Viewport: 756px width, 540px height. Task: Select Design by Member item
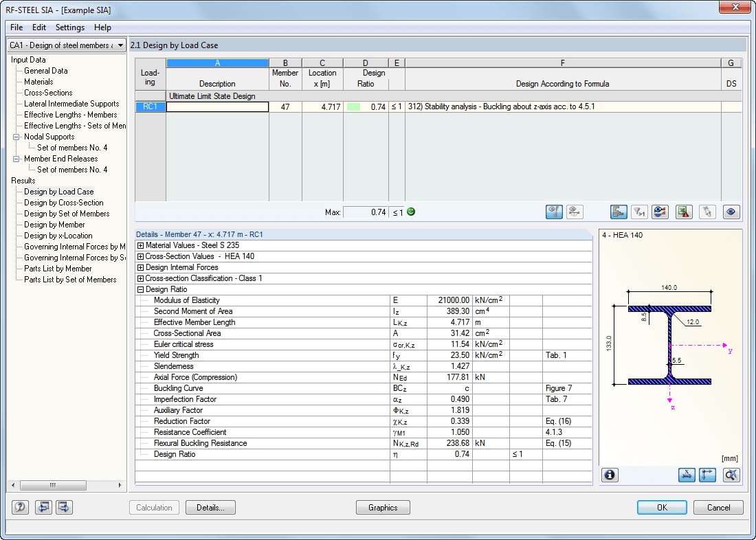[54, 225]
